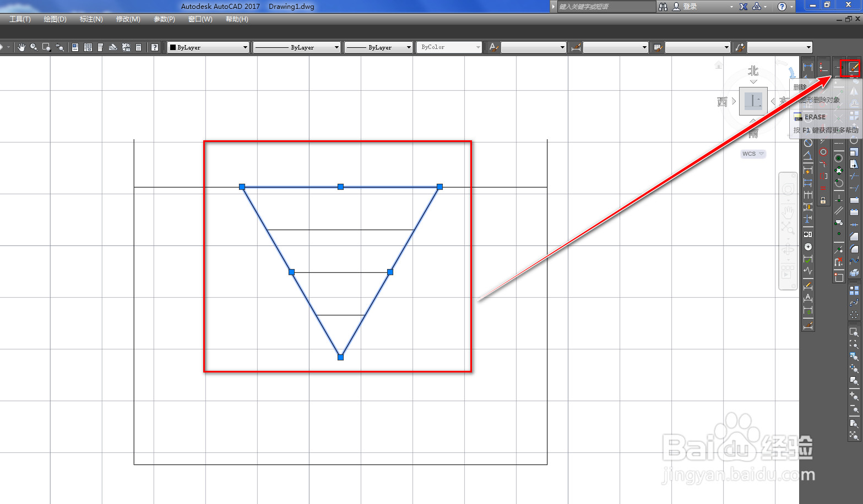
Task: Select the Rectangular Array tool
Action: tap(854, 290)
